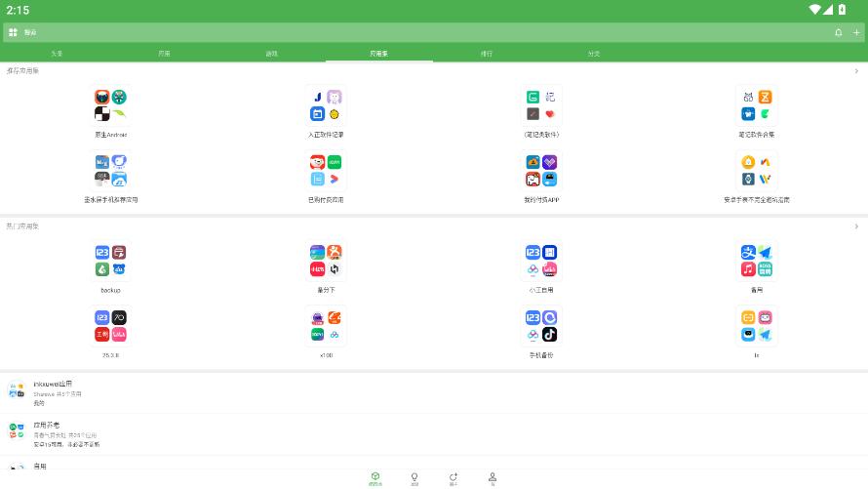
Task: Select the profile person icon in bottom navigation
Action: (x=493, y=479)
